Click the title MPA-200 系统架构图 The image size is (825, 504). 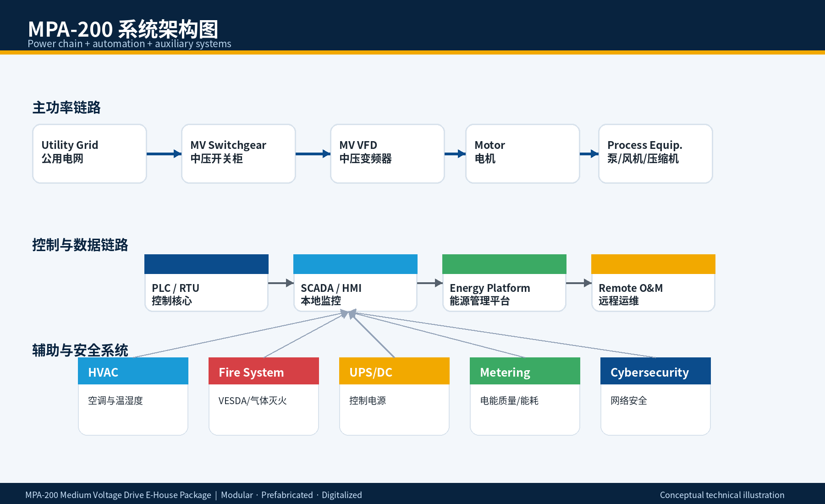(123, 29)
